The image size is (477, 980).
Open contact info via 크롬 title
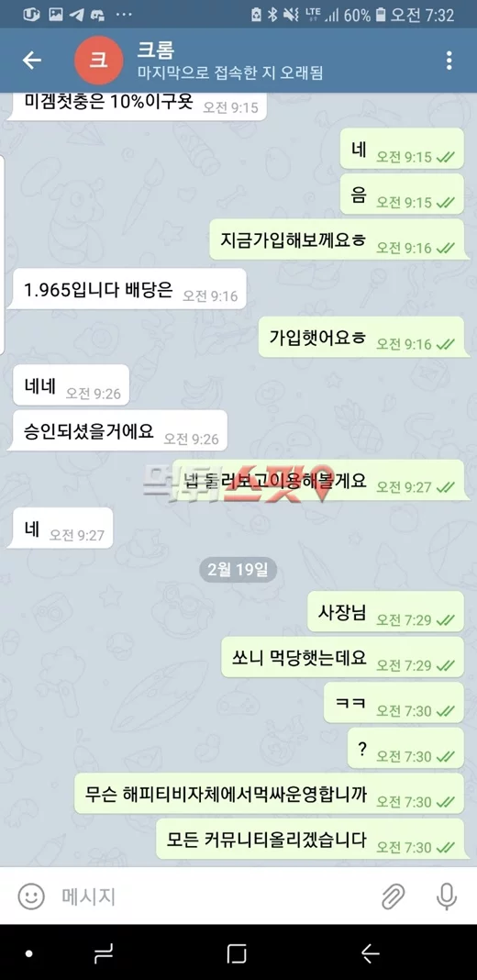tap(156, 50)
